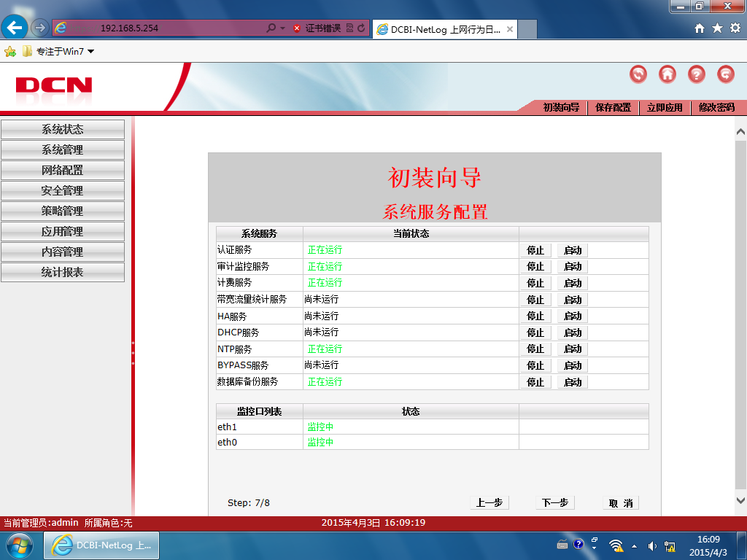The image size is (747, 560).
Task: Go back with browser back arrow
Action: [x=15, y=28]
